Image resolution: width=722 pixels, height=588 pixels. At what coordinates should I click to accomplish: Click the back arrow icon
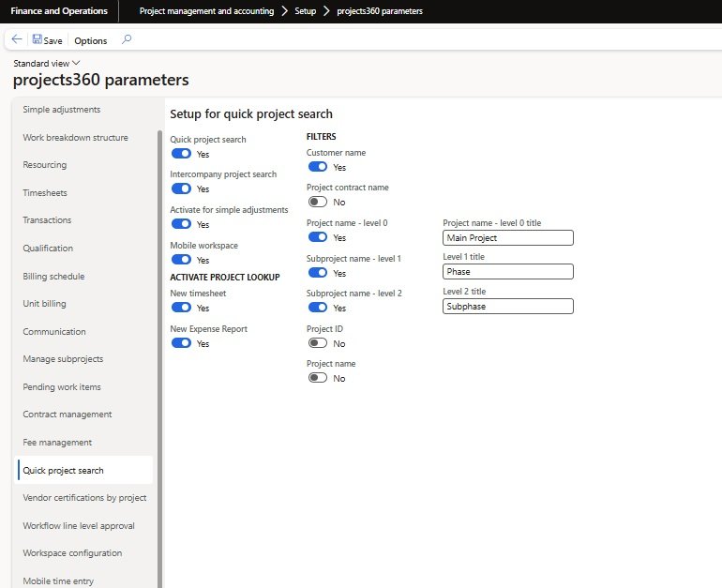click(17, 40)
